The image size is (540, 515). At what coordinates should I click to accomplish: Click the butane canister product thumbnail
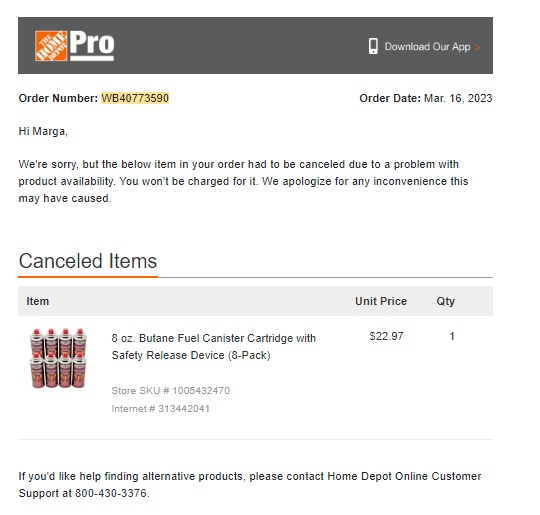coord(58,358)
